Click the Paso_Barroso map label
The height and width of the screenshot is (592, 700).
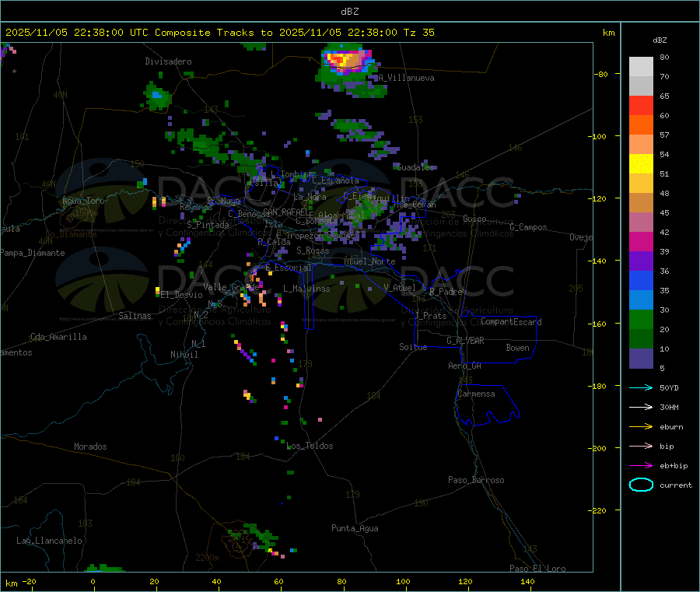point(476,480)
